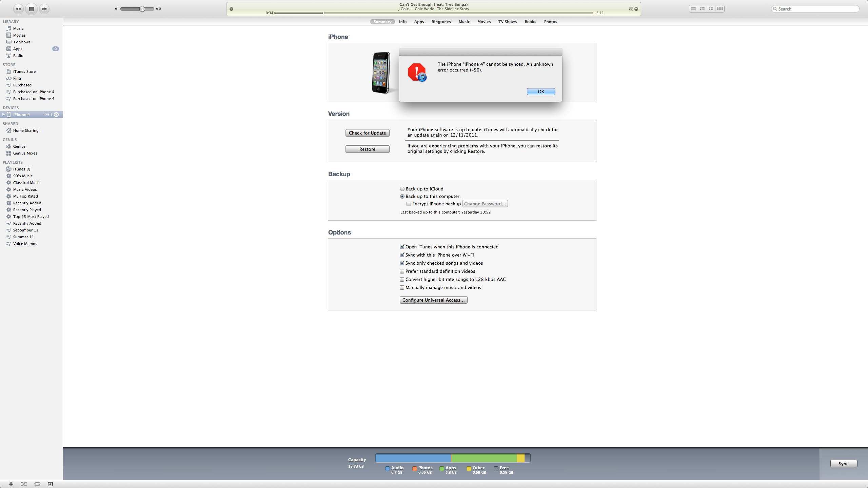This screenshot has width=868, height=488.
Task: Switch to list view mode
Action: click(694, 9)
